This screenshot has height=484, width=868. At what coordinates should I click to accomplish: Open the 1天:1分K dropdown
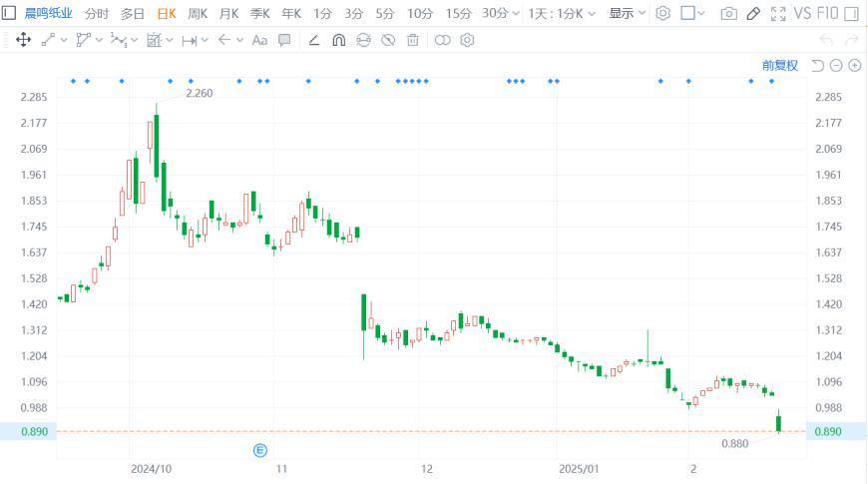tap(562, 14)
